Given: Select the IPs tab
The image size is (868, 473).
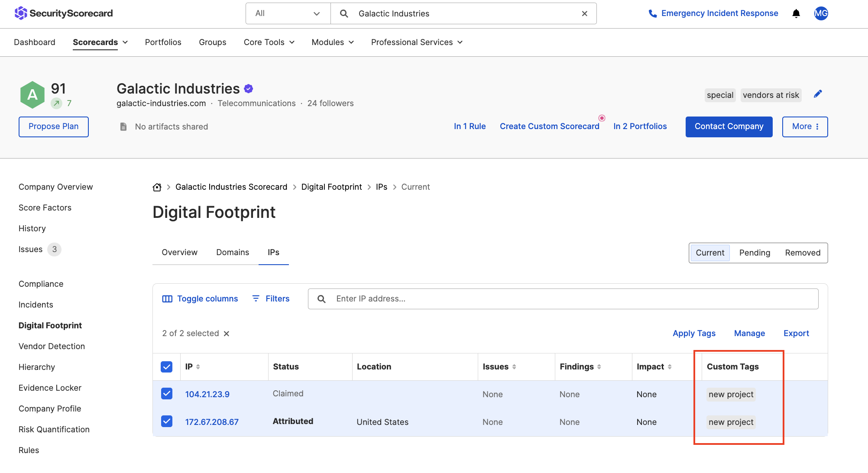Looking at the screenshot, I should click(x=273, y=253).
